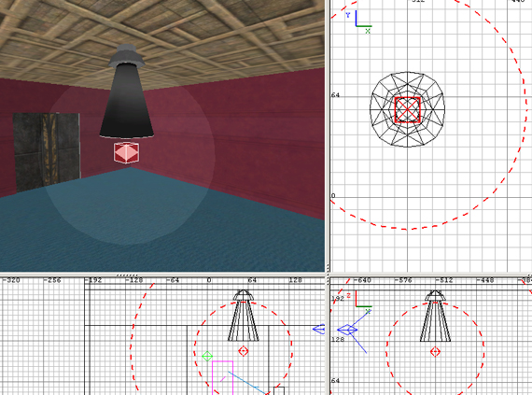532x395 pixels.
Task: Select the red light entity cube in 3D view
Action: tap(126, 153)
